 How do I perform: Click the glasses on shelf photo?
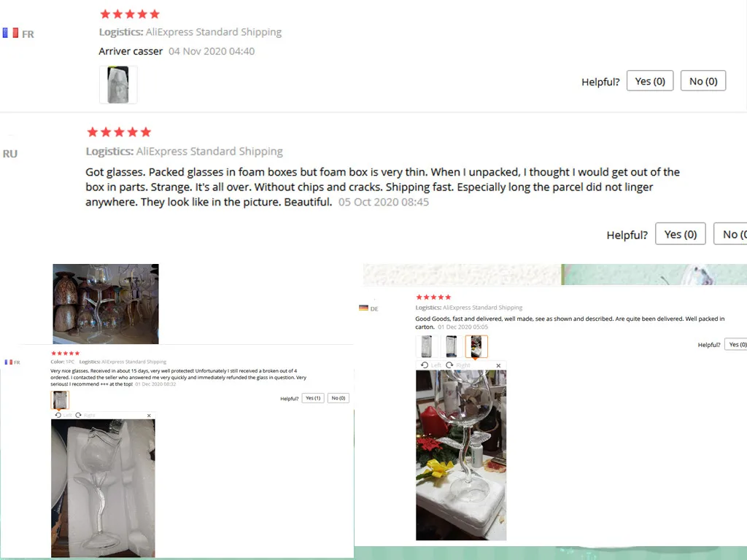click(x=106, y=304)
